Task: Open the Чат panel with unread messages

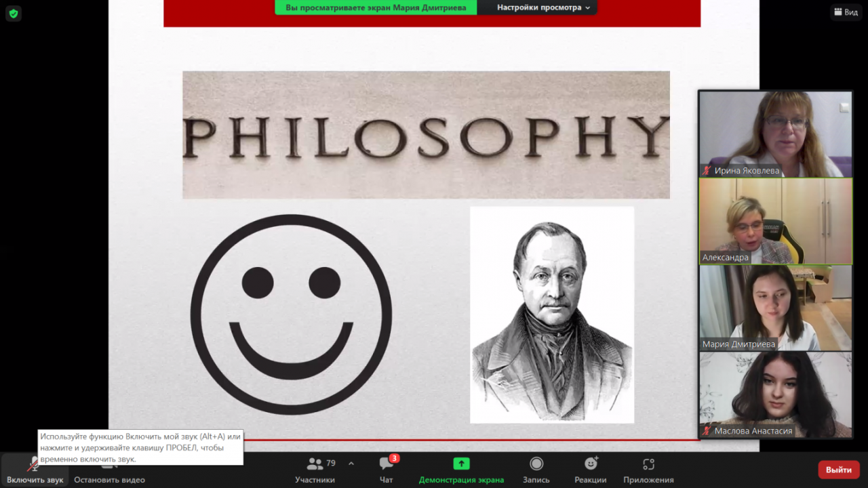Action: [x=387, y=469]
